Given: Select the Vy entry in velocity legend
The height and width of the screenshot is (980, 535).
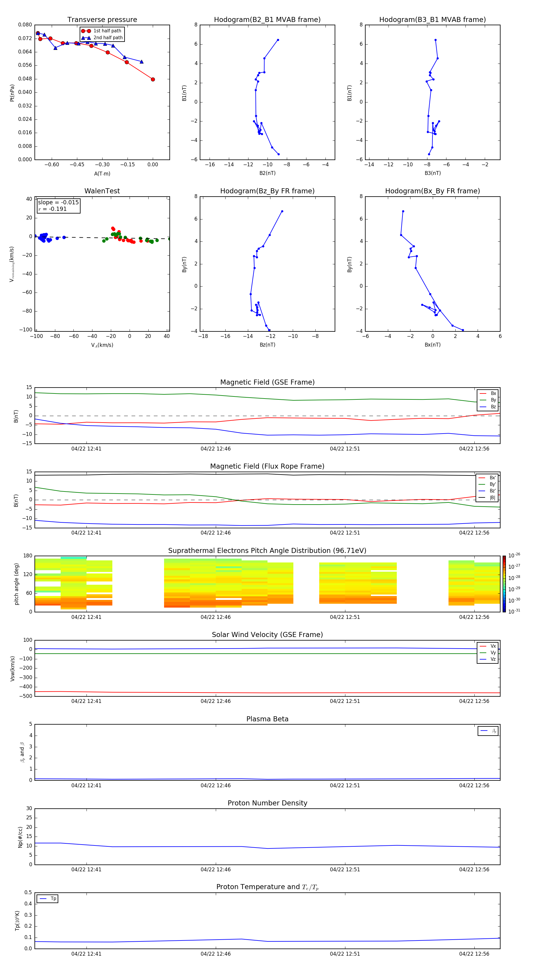Looking at the screenshot, I should (x=488, y=652).
